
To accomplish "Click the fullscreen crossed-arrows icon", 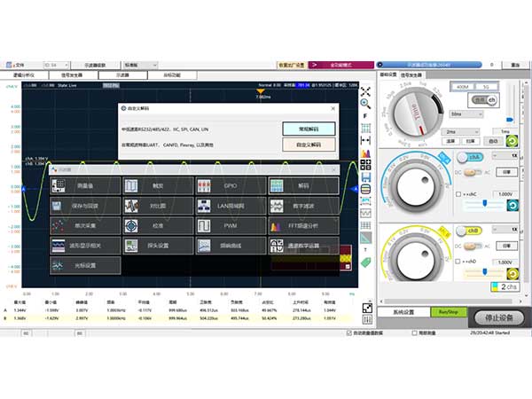I will (x=365, y=91).
